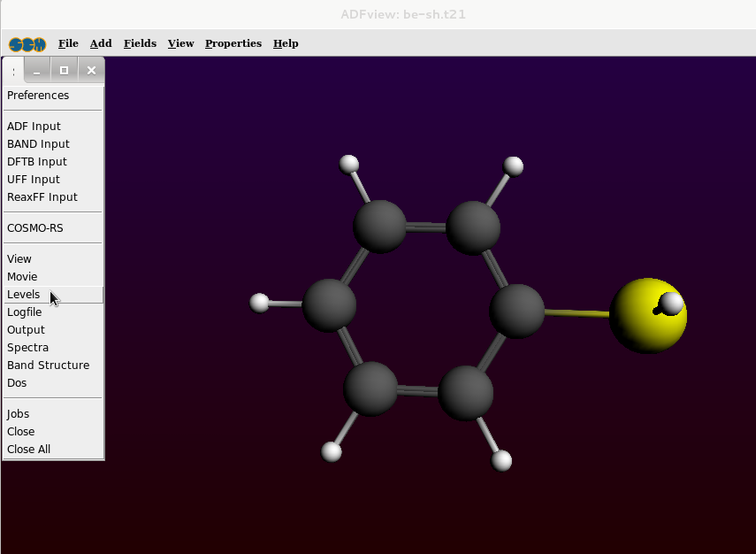Select Spectra from the menu
The width and height of the screenshot is (756, 554).
(28, 348)
